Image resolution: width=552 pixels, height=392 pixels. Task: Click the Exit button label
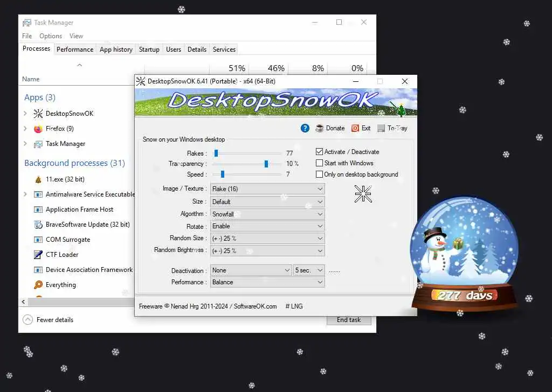pos(366,128)
